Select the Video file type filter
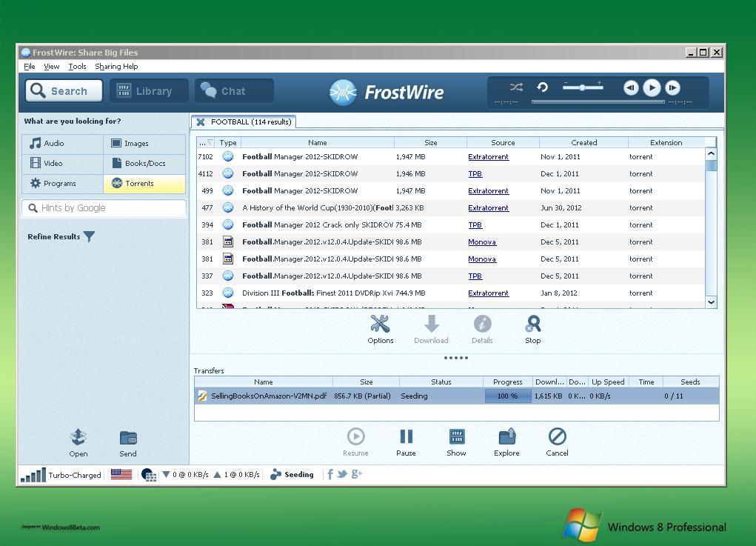This screenshot has width=756, height=546. coord(63,164)
